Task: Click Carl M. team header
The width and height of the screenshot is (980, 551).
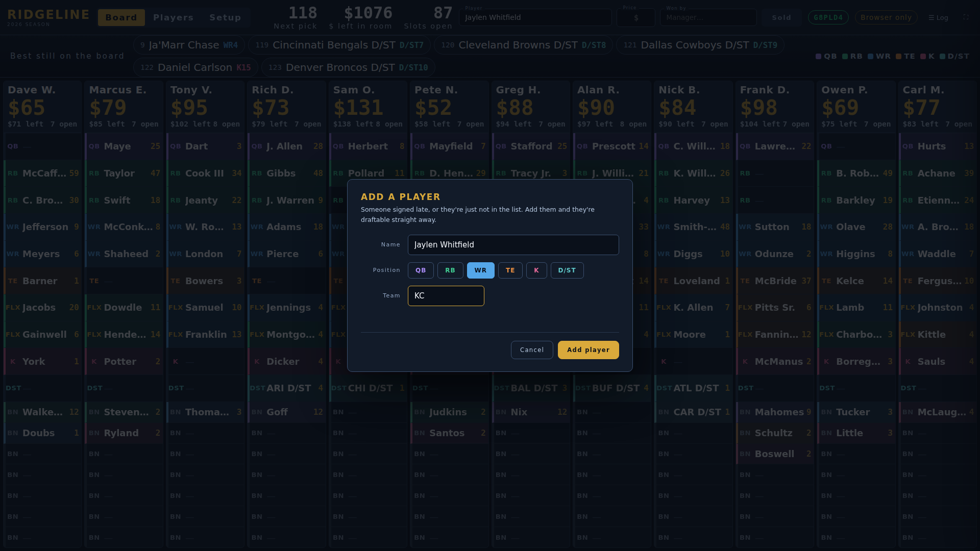Action: tap(938, 107)
